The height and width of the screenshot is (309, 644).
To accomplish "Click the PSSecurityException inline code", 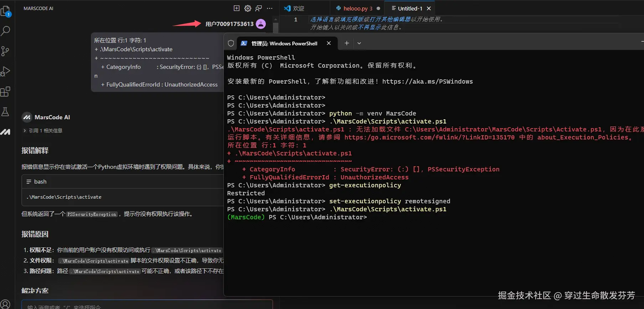I will (x=92, y=214).
